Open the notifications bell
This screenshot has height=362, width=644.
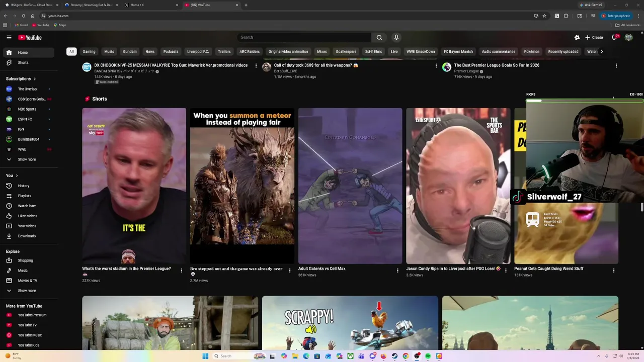tap(614, 37)
